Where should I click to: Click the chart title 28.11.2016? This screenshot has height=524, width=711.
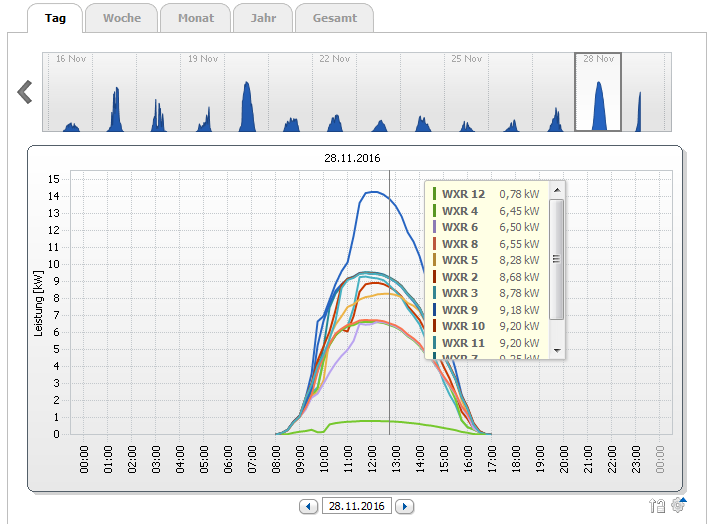pos(352,158)
